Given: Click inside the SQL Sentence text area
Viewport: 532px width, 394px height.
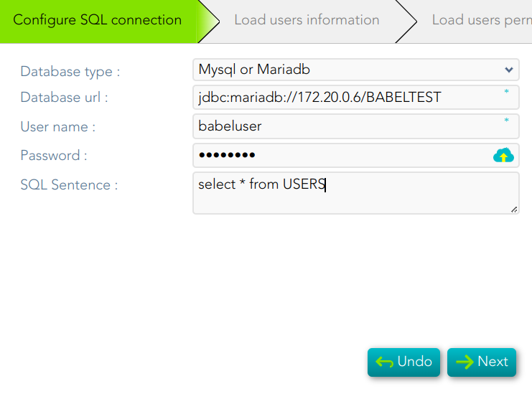Looking at the screenshot, I should [x=356, y=193].
